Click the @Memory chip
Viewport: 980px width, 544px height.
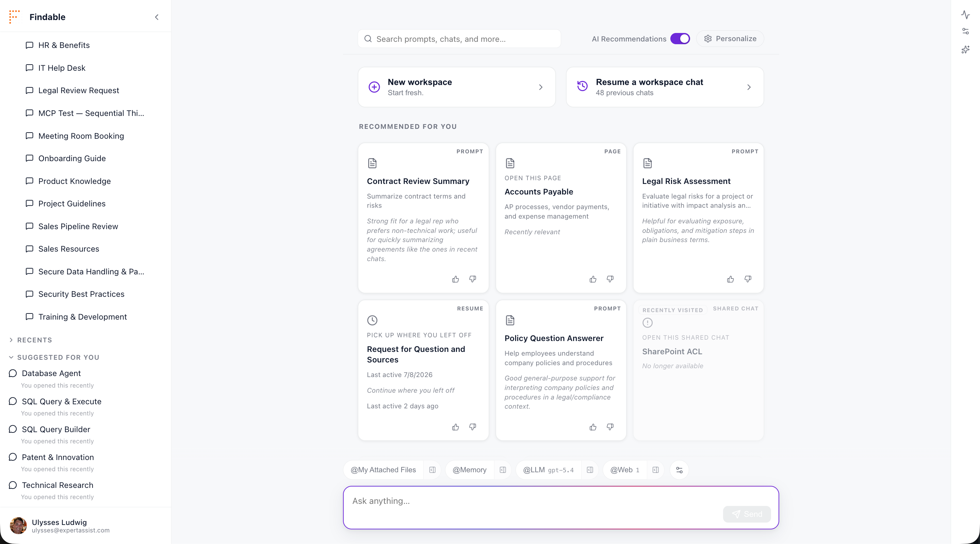coord(470,470)
